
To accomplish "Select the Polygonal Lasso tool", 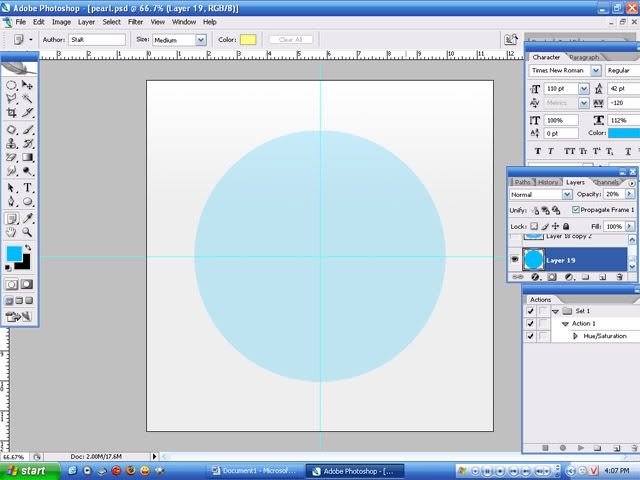I will point(11,98).
